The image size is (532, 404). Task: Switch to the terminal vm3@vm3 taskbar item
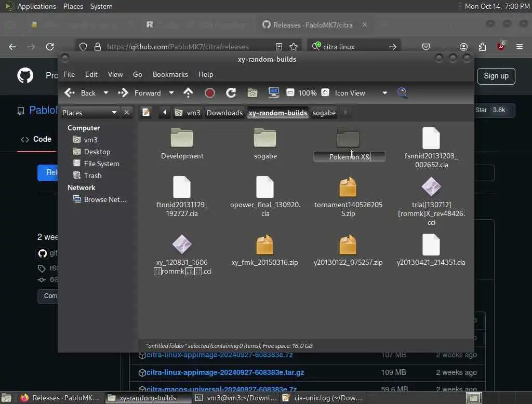tap(236, 398)
